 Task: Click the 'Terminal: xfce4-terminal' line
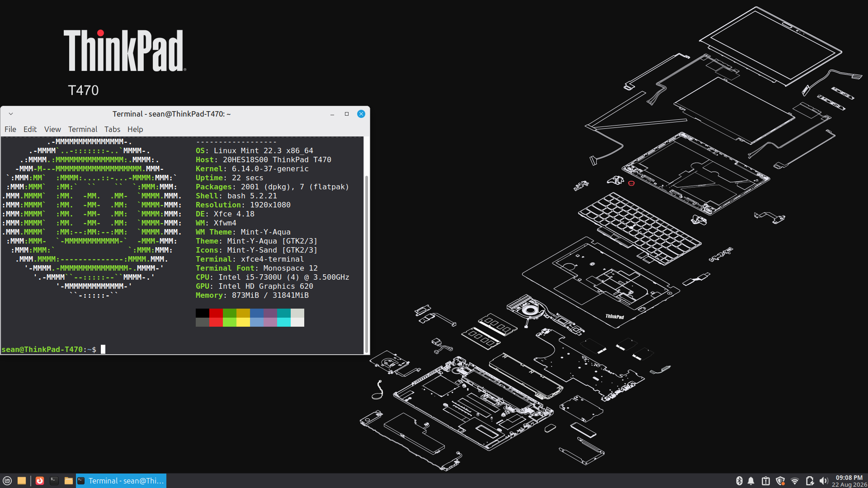coord(250,259)
